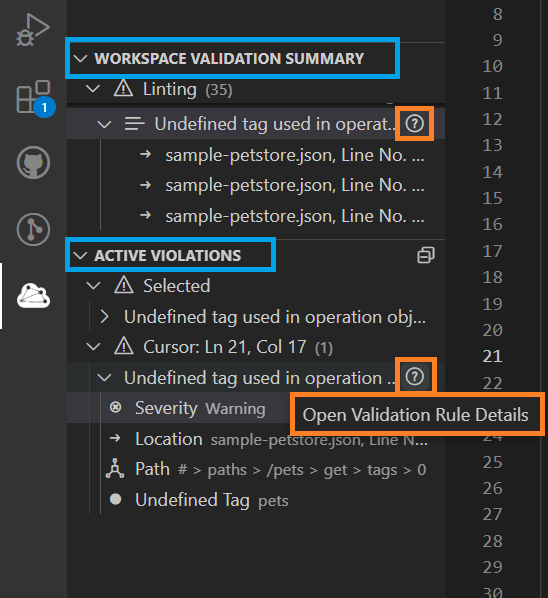Click Collapse All icon in Active Violations header
548x598 pixels.
click(426, 255)
